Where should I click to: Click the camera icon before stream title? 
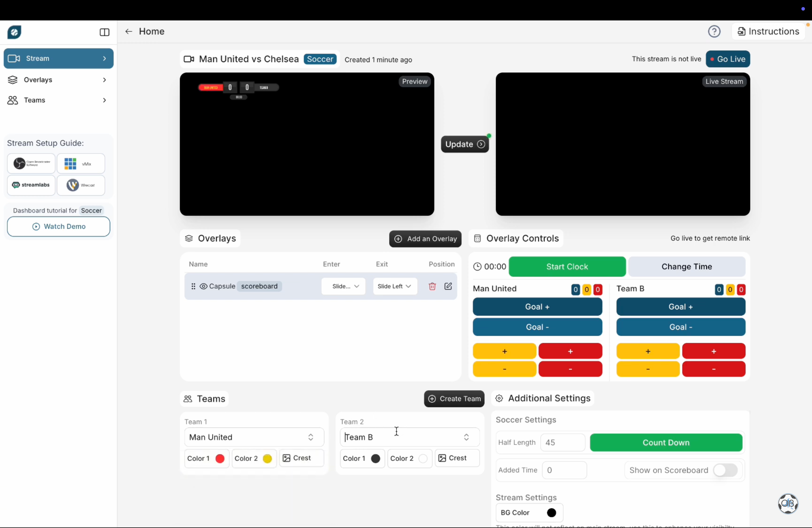(x=189, y=59)
